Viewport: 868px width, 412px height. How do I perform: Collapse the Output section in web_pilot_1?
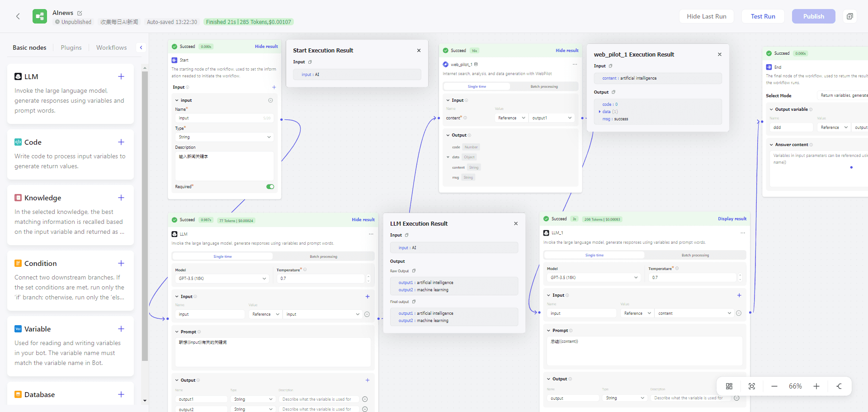pyautogui.click(x=448, y=135)
